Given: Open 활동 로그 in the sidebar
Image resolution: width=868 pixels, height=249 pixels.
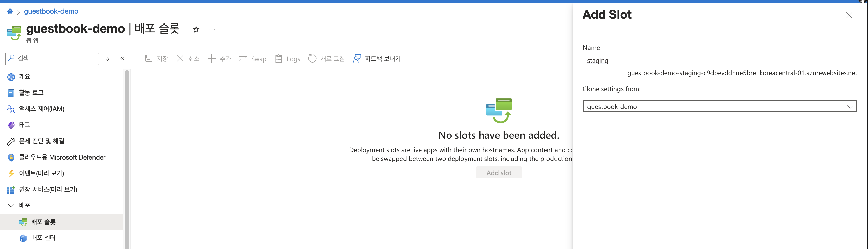Looking at the screenshot, I should point(62,93).
